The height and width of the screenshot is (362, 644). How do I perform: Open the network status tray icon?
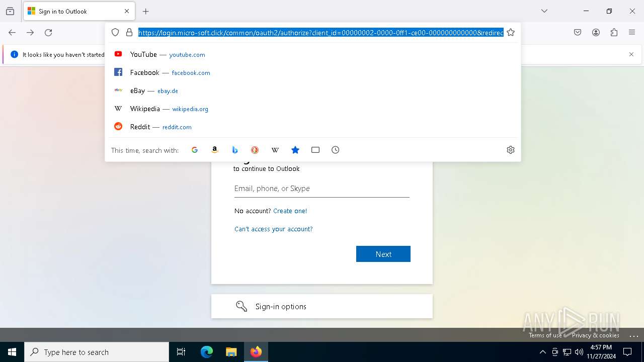tap(567, 352)
